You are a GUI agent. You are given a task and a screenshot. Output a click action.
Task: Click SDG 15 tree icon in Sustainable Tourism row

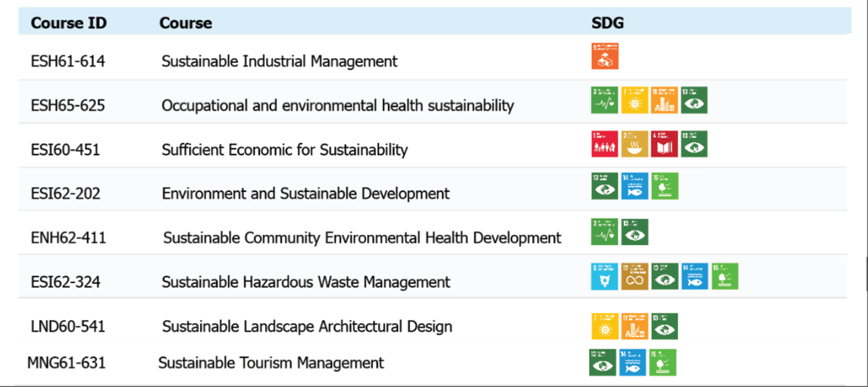pyautogui.click(x=663, y=363)
